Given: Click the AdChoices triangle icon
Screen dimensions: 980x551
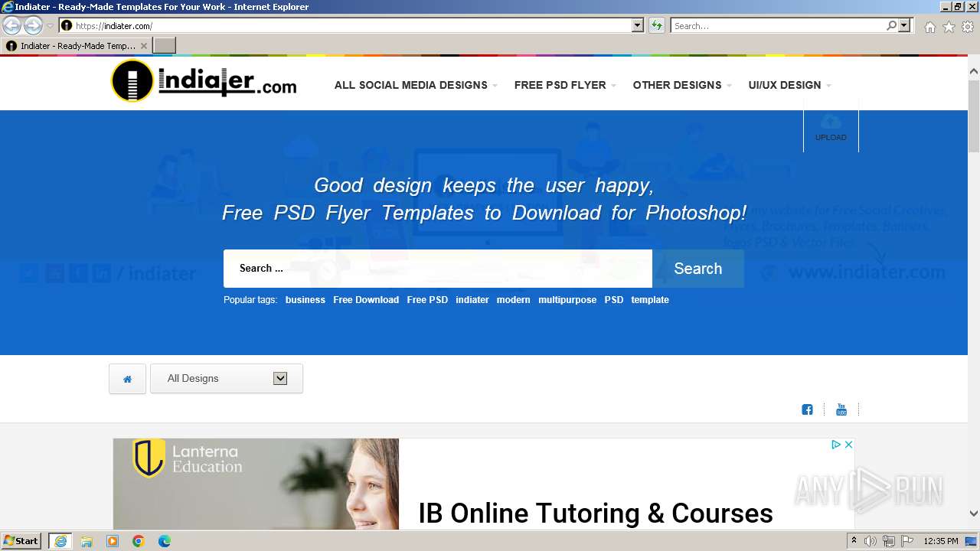Looking at the screenshot, I should pyautogui.click(x=836, y=445).
